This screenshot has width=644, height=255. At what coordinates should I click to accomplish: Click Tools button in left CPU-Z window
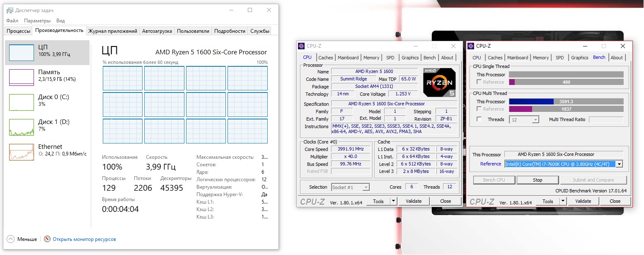click(378, 201)
